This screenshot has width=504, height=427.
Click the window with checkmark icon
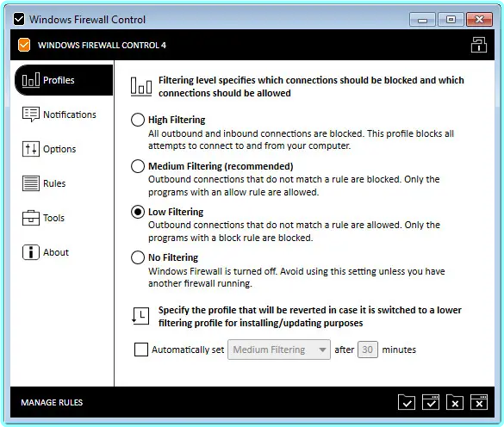coord(431,402)
